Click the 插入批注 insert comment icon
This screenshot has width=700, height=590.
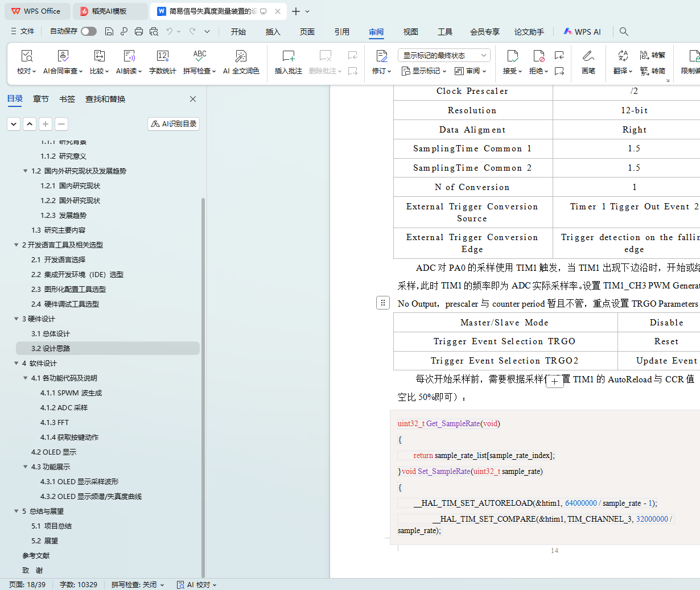pyautogui.click(x=289, y=56)
